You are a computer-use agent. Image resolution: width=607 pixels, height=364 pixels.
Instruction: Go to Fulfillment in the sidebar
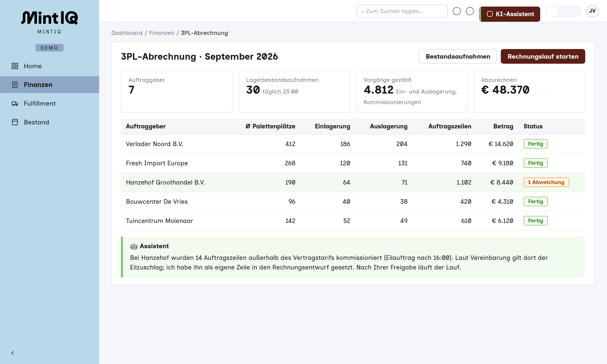click(x=50, y=103)
